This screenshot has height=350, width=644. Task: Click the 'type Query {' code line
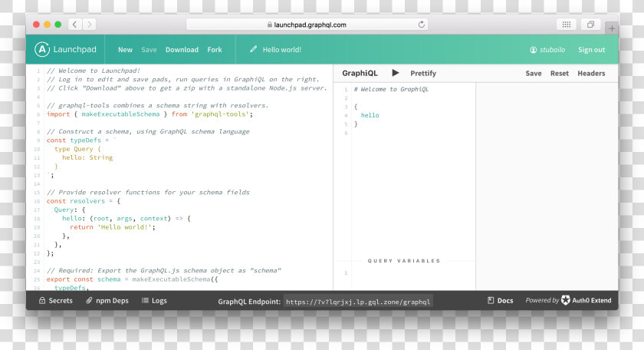pos(77,149)
